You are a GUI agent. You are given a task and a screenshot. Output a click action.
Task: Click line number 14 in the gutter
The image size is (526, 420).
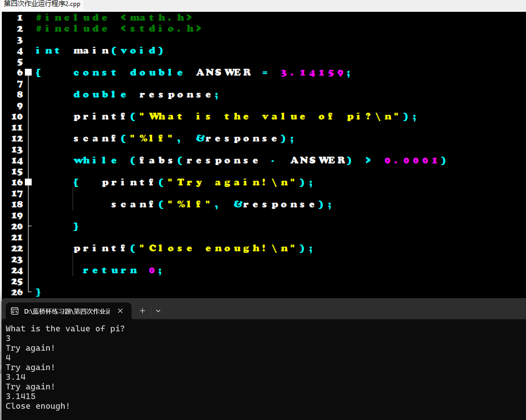point(17,161)
